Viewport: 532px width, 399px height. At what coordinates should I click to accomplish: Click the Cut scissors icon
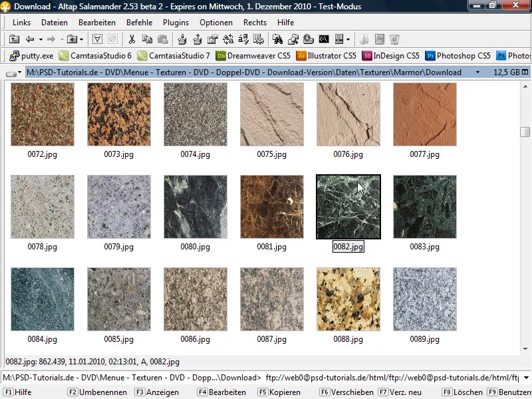132,39
